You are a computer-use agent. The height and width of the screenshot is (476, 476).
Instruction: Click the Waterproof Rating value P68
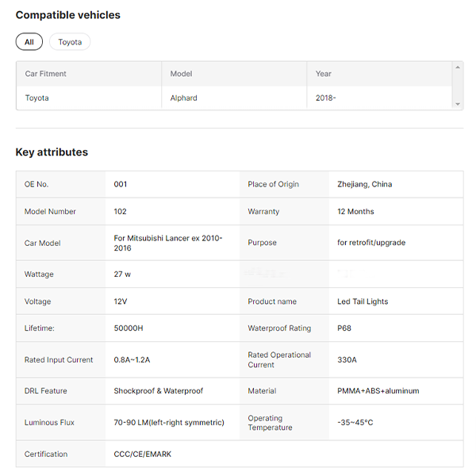344,328
